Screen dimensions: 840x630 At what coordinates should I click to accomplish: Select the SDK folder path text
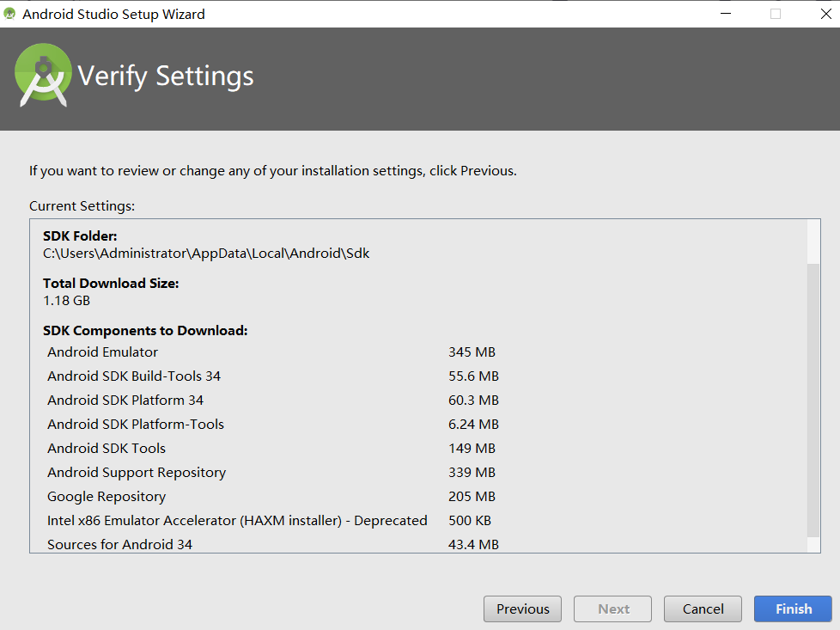[206, 253]
